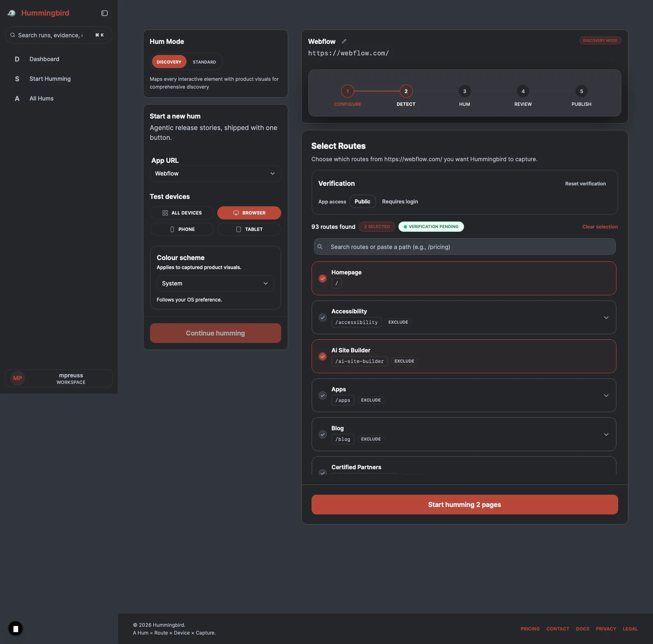Select Tablet test device
653x644 pixels.
[x=249, y=229]
